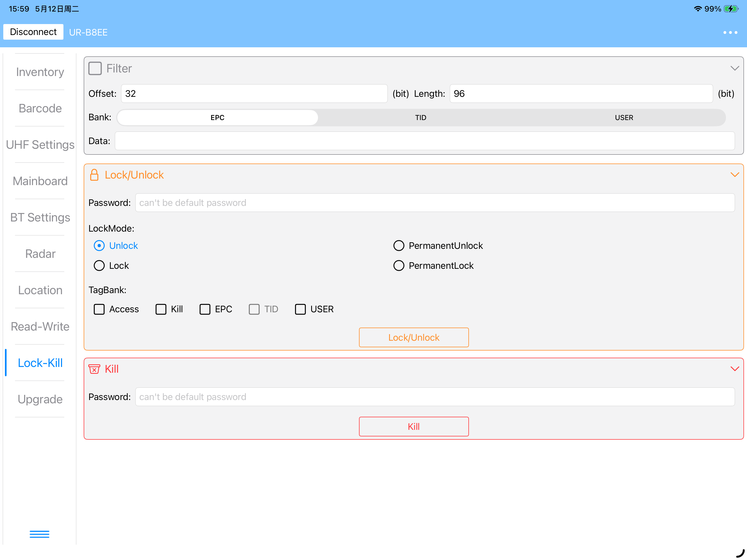Click the red Kill button

[414, 427]
